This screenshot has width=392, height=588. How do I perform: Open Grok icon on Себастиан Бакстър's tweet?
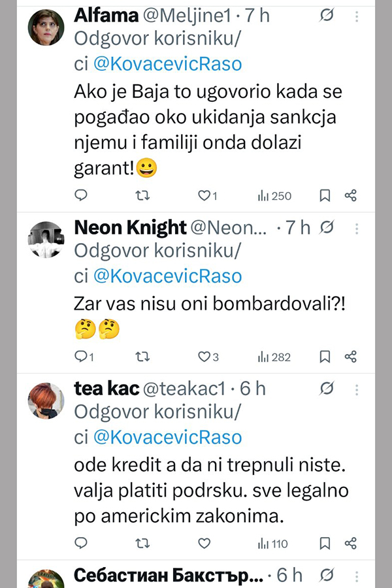328,575
